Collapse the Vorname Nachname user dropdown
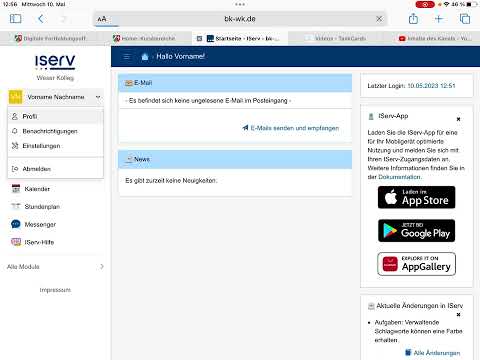 point(98,97)
